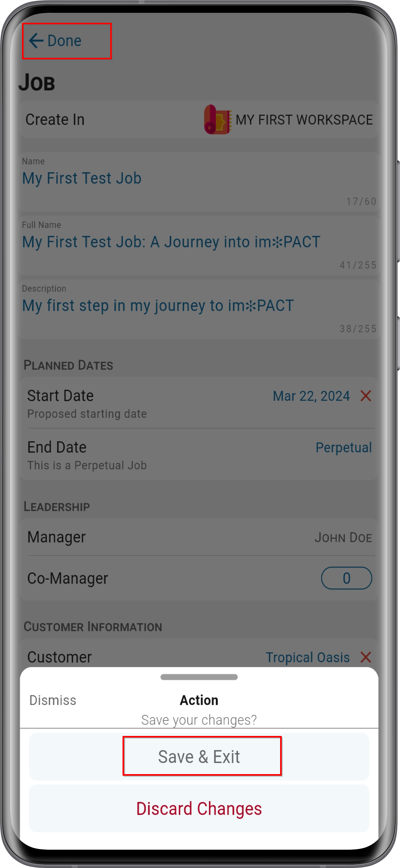
Task: Pull the bottom sheet drag handle
Action: tap(199, 677)
